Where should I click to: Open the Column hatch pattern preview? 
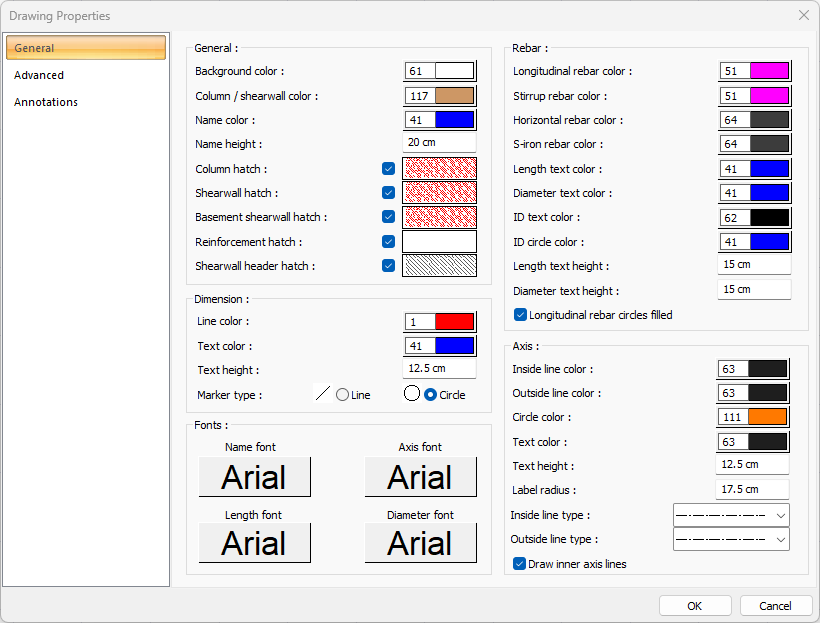(x=439, y=169)
